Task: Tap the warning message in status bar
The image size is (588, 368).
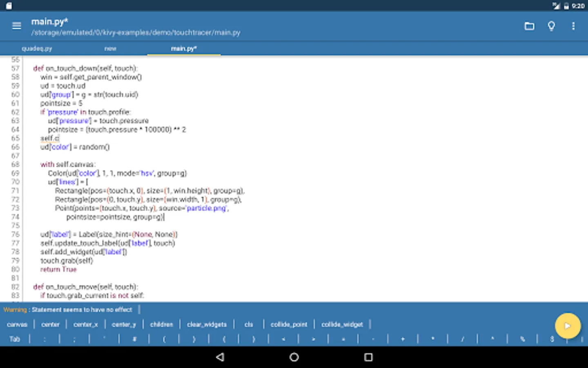Action: [x=68, y=310]
